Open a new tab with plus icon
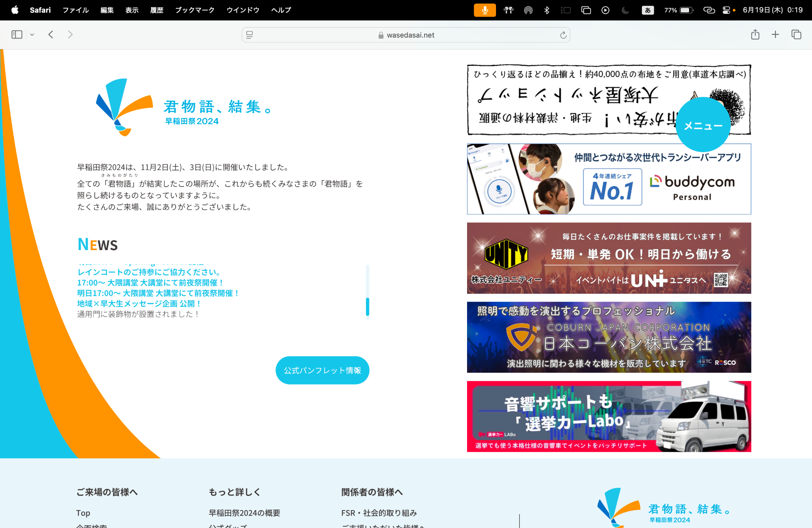Viewport: 812px width, 528px height. coord(775,34)
